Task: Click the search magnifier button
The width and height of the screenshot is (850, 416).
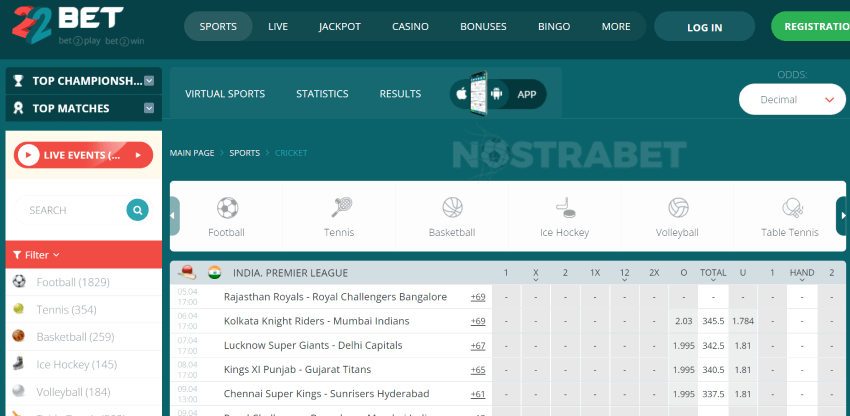Action: pyautogui.click(x=138, y=210)
